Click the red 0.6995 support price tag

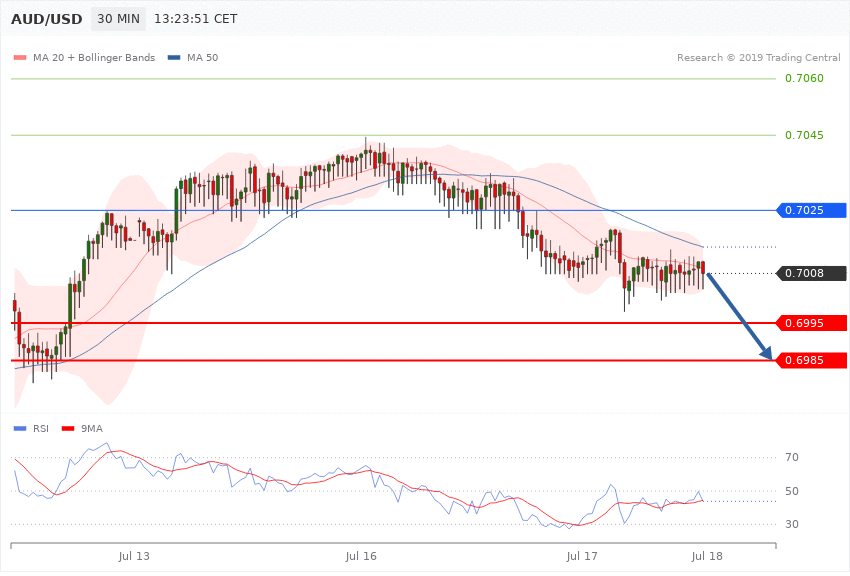click(x=812, y=323)
